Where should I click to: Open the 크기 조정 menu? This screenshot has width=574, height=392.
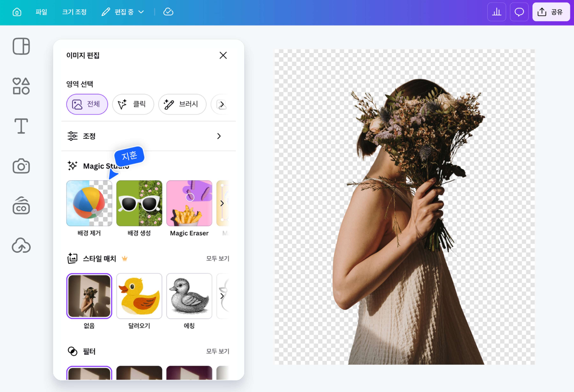(x=74, y=12)
